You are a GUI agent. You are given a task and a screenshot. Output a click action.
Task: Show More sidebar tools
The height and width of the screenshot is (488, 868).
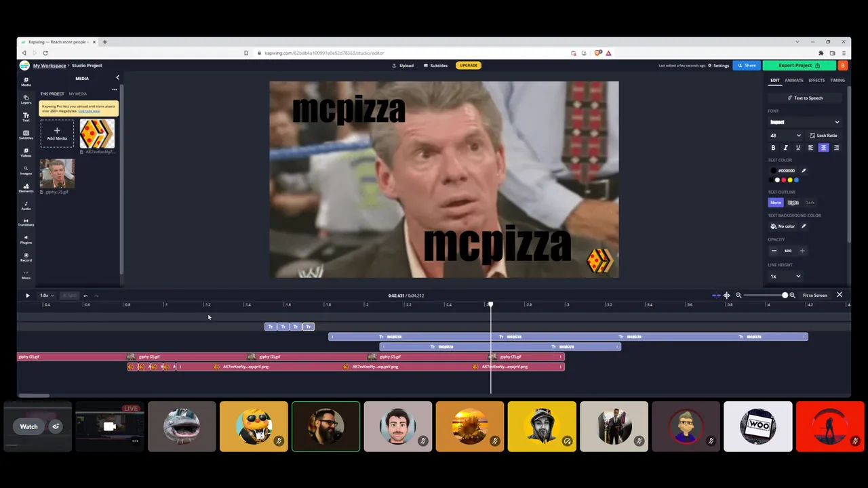[26, 275]
